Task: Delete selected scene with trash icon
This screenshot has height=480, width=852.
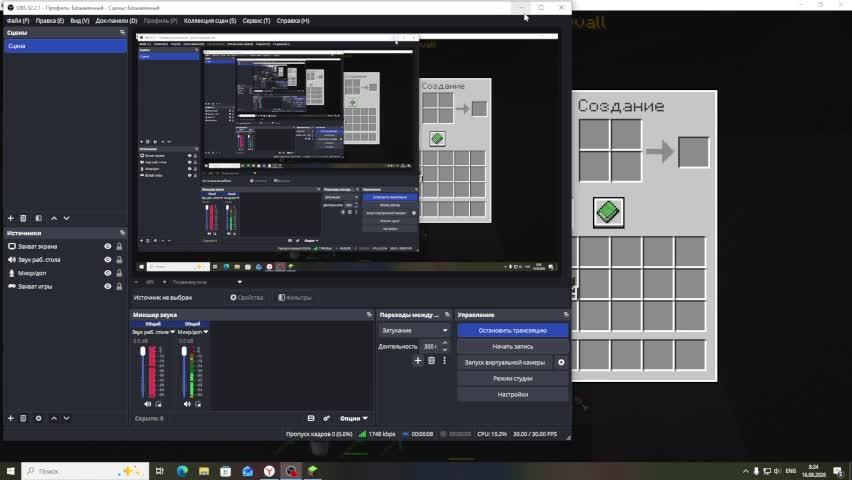Action: [23, 218]
